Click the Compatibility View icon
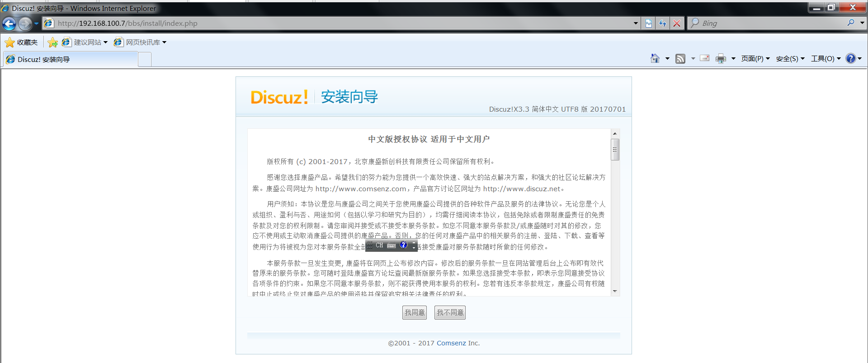Screen dimensions: 868x363 click(649, 23)
